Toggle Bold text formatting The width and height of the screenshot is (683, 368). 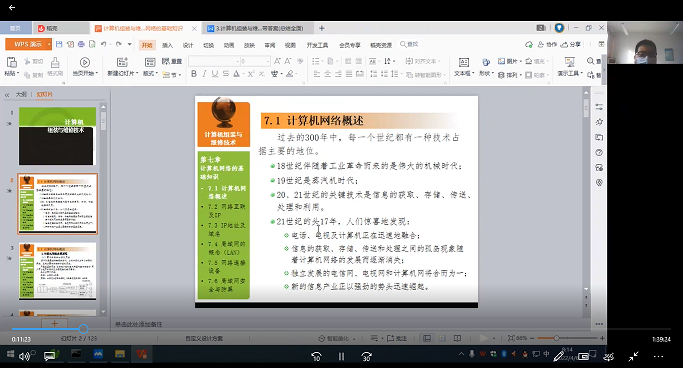(x=194, y=74)
